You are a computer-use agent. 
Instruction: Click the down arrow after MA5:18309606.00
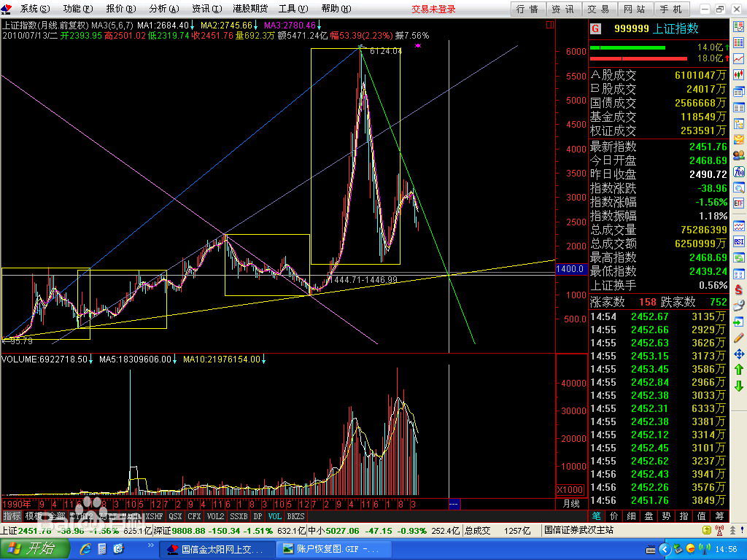pos(174,359)
